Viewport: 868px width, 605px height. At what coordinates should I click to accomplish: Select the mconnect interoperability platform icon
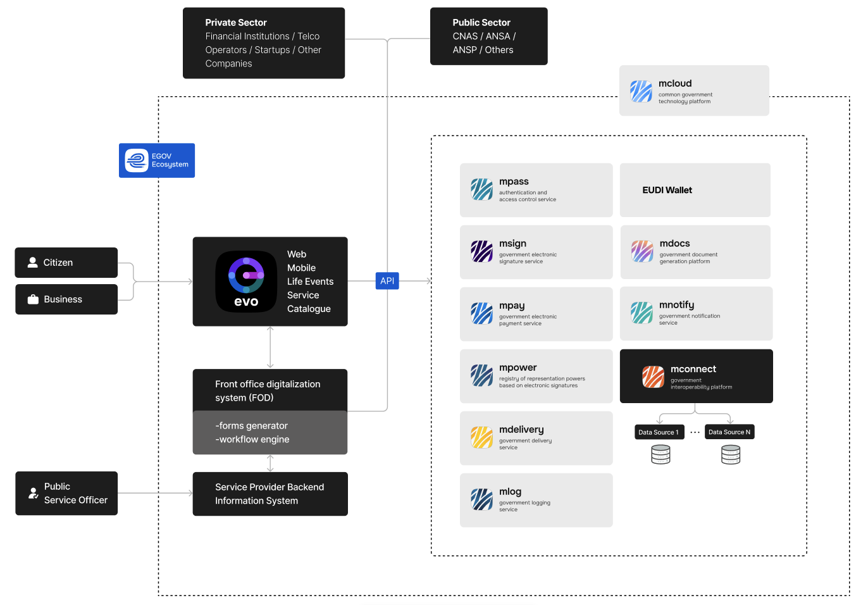click(x=652, y=375)
